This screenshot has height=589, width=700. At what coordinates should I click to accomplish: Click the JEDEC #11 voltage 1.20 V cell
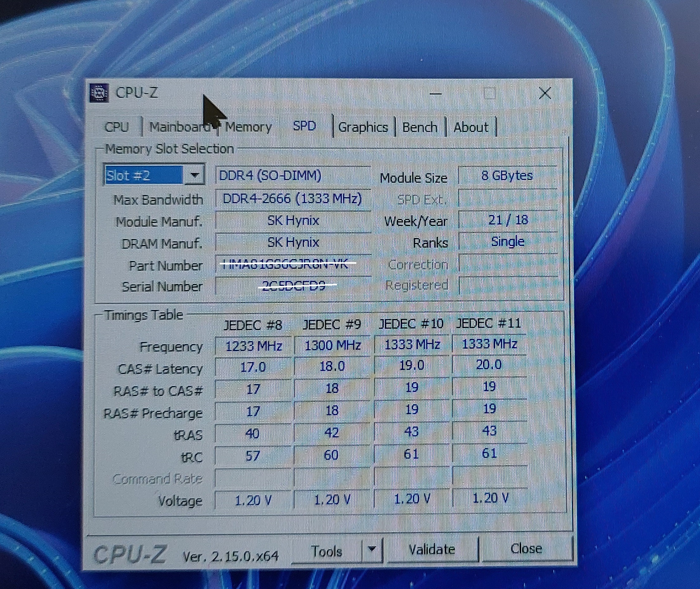[490, 498]
